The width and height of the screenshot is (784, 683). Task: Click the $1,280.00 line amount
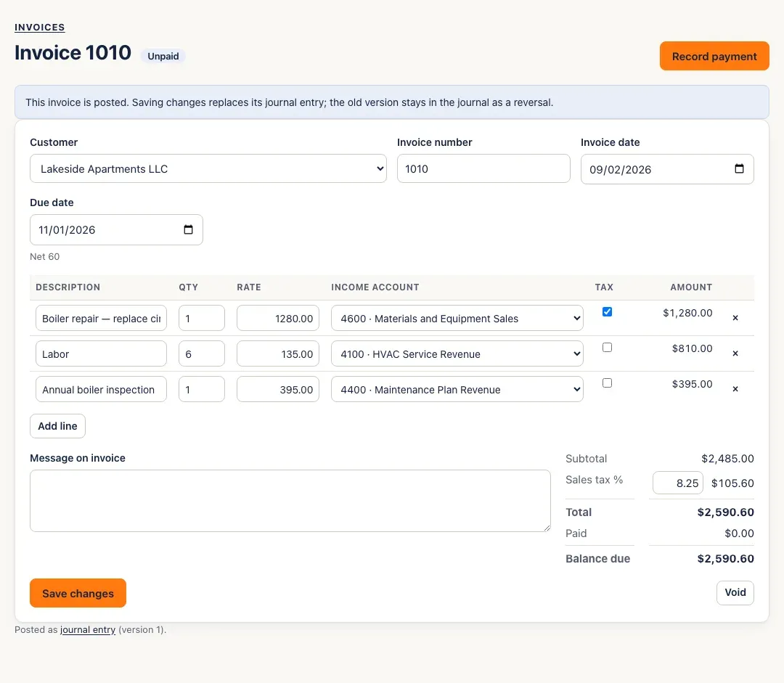[687, 313]
